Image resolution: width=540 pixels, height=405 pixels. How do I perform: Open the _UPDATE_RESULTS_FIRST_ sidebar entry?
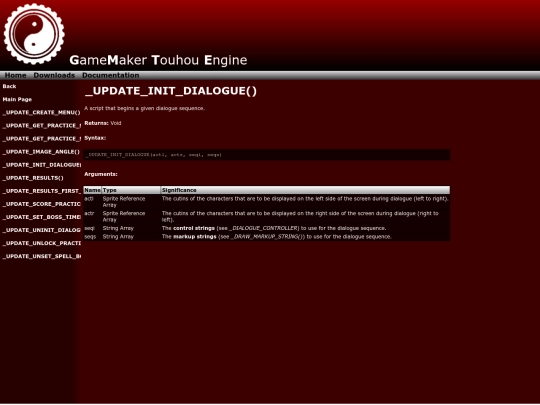pyautogui.click(x=42, y=191)
